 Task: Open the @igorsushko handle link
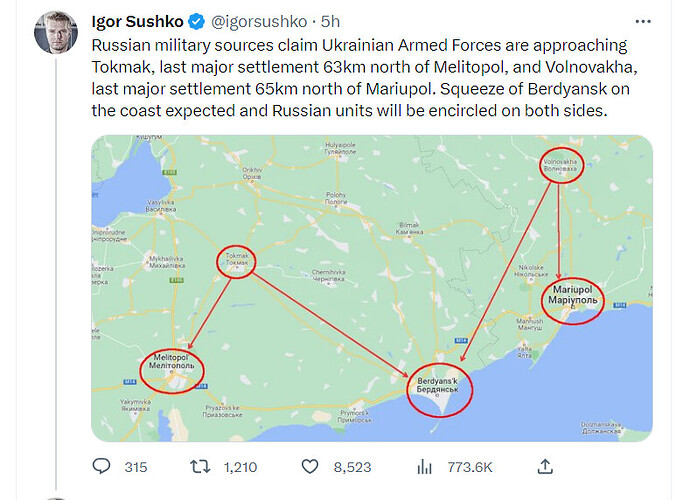click(259, 21)
